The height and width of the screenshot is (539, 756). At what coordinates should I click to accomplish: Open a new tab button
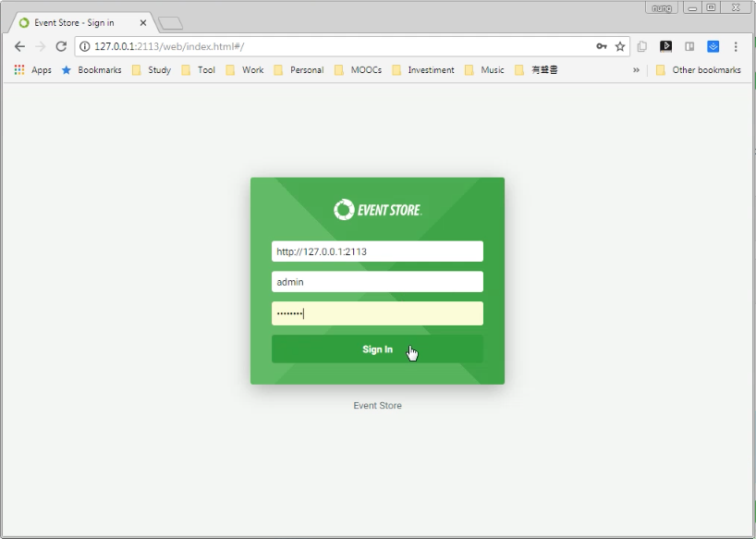click(x=171, y=23)
